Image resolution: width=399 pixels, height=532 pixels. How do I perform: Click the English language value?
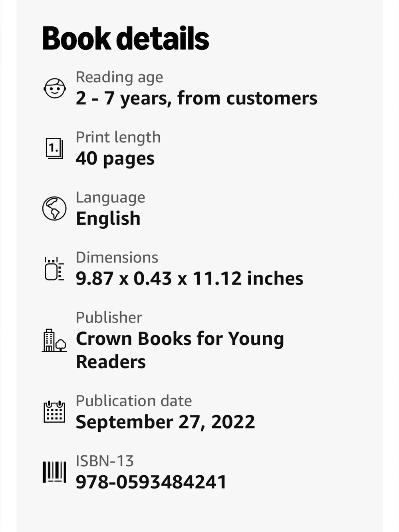pyautogui.click(x=108, y=219)
